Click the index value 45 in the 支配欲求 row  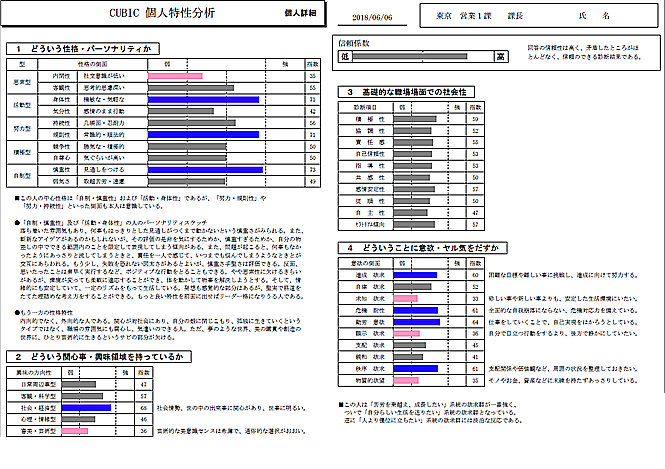[x=475, y=346]
